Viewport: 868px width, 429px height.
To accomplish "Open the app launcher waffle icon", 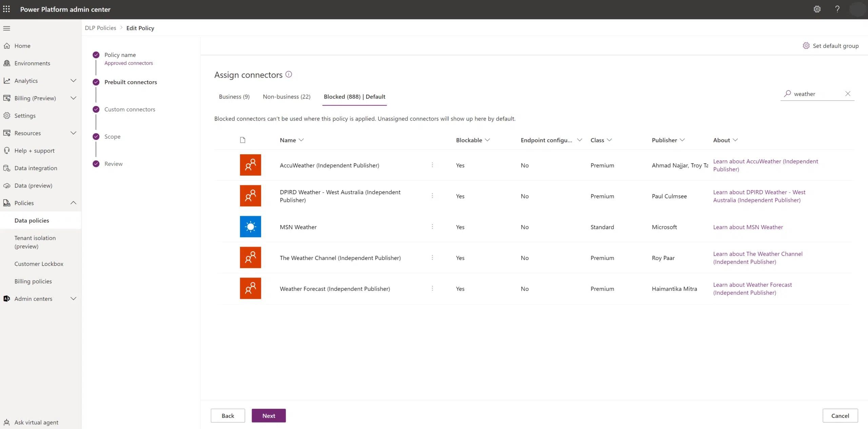I will 6,9.
